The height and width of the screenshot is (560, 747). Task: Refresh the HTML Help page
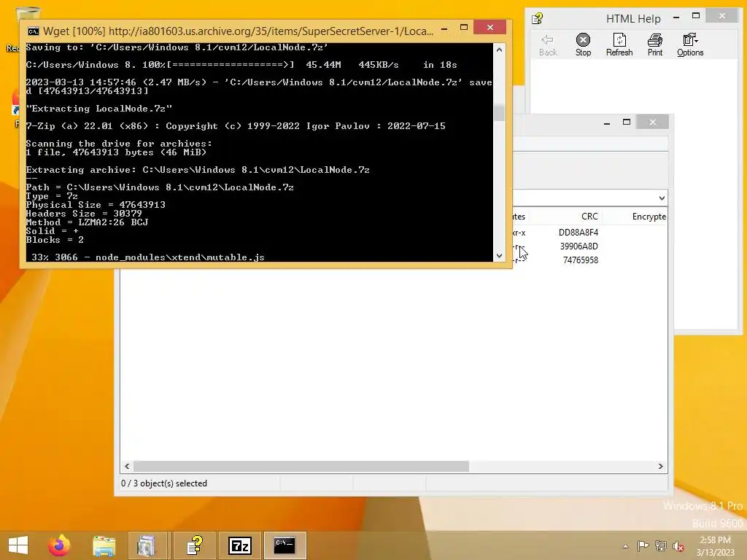(619, 45)
